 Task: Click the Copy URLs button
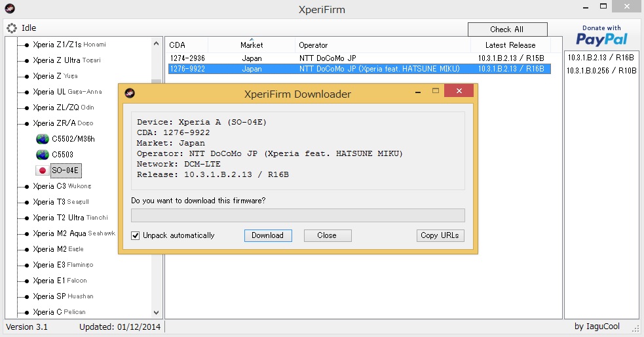coord(440,235)
